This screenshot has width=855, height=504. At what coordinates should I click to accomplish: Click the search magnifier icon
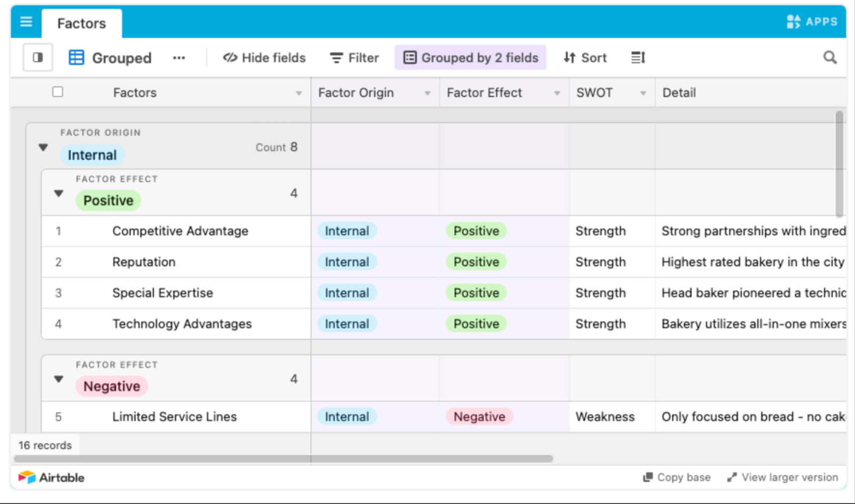[x=830, y=57]
